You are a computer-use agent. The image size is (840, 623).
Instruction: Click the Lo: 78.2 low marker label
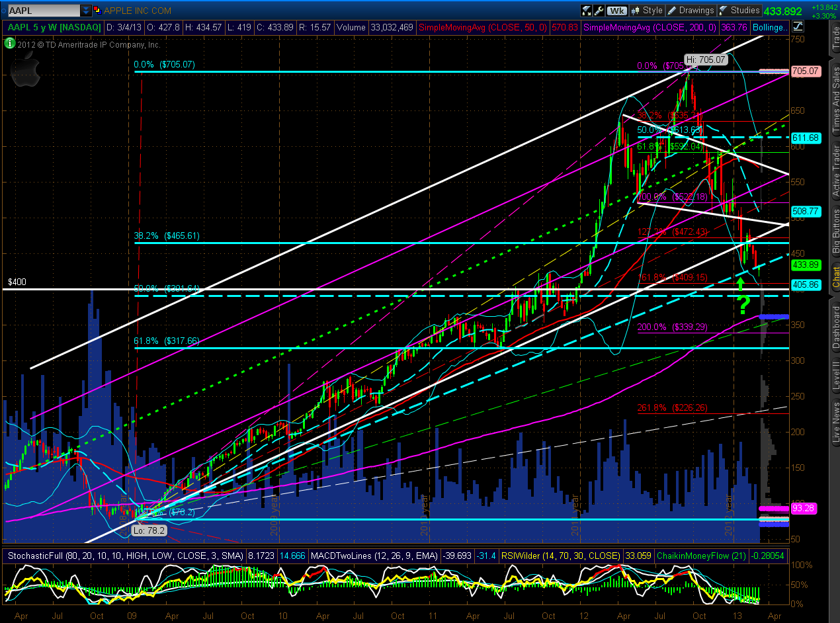(151, 530)
